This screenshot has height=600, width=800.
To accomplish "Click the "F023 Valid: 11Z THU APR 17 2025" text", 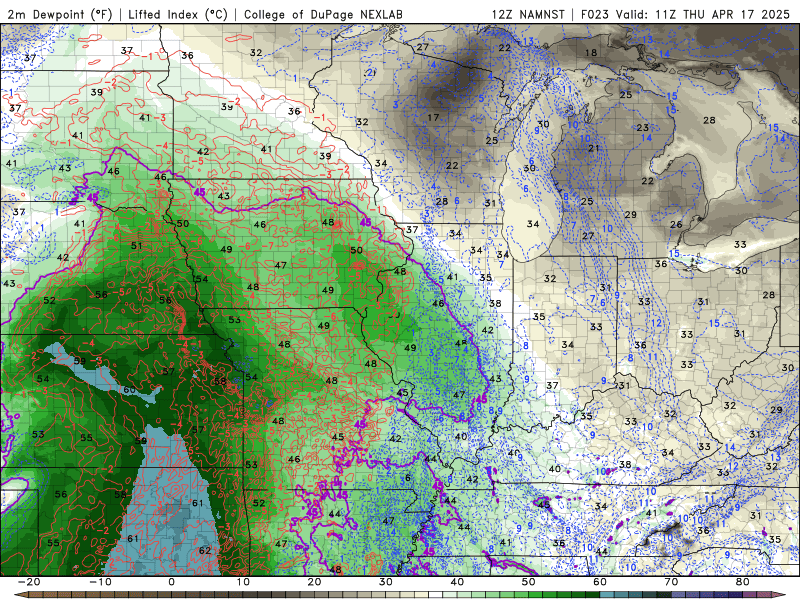I will coord(686,14).
